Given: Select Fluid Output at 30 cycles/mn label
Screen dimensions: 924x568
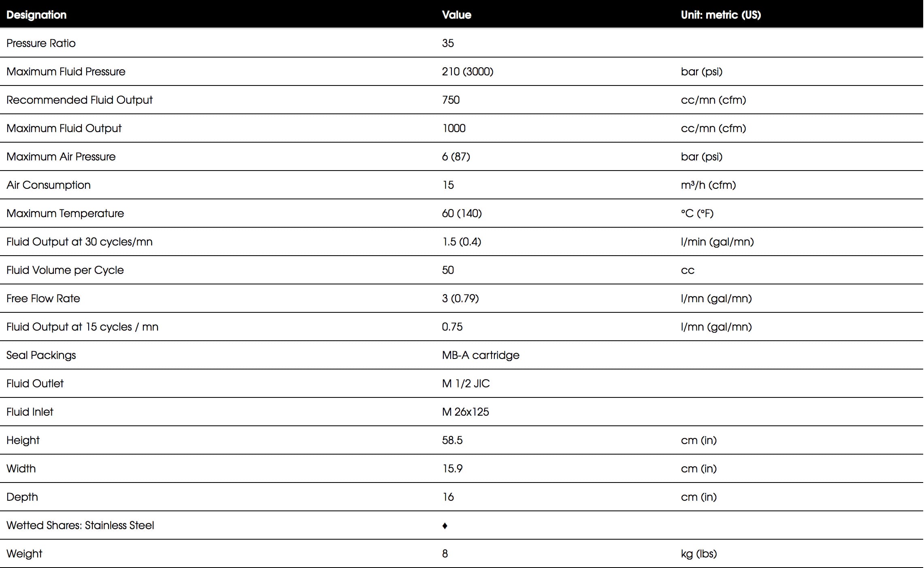Looking at the screenshot, I should click(x=79, y=241).
